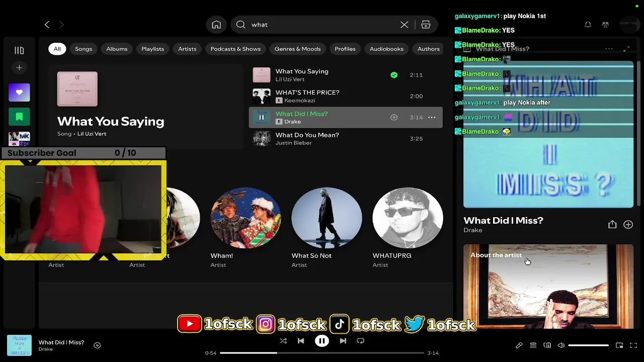Viewport: 644px width, 362px height.
Task: Open Drake link under Now Playing title
Action: [x=473, y=230]
